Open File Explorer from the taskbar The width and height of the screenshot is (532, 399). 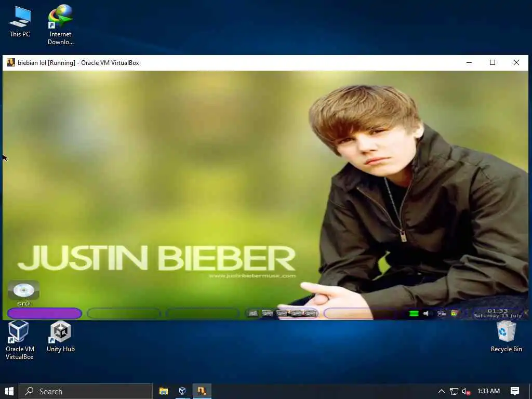click(164, 391)
